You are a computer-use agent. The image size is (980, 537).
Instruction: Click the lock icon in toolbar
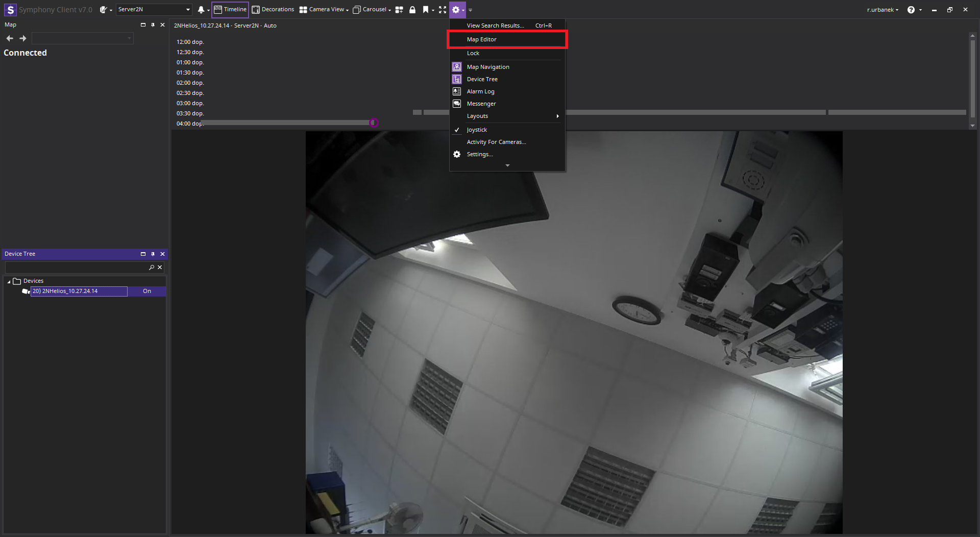click(412, 10)
